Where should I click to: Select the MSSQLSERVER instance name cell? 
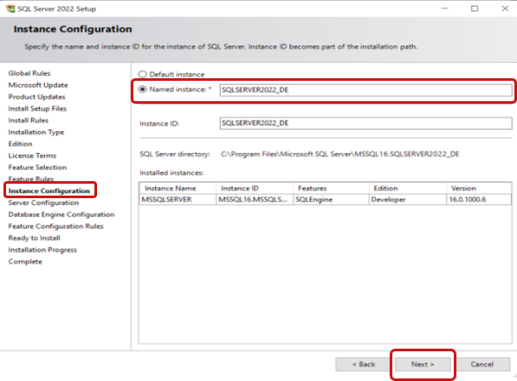[x=178, y=199]
